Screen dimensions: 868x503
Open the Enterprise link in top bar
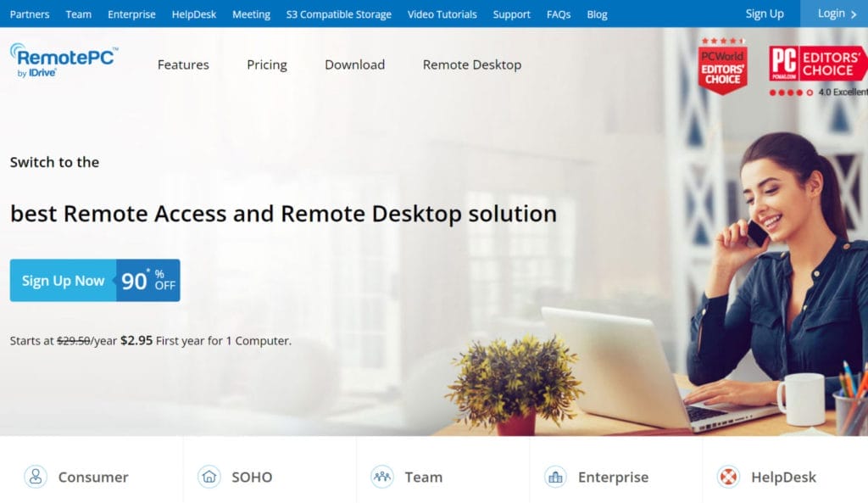coord(131,14)
